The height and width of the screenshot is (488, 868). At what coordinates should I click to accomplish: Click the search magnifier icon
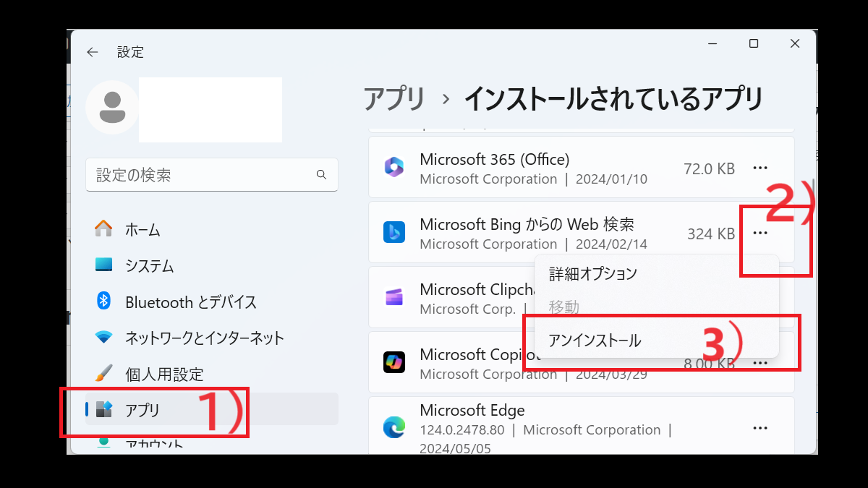pos(321,175)
